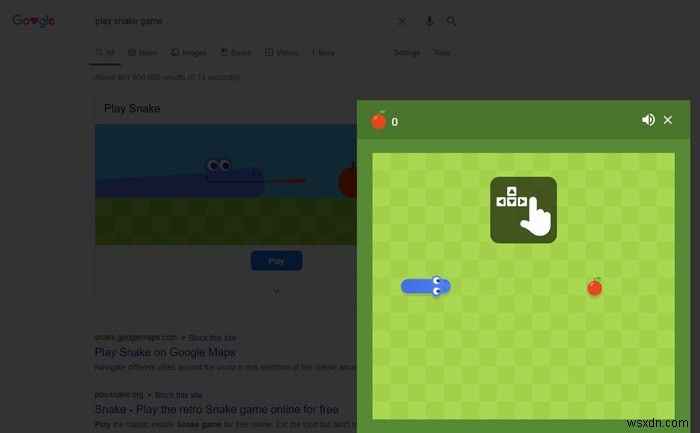
Task: Click the blue Play button
Action: click(276, 261)
